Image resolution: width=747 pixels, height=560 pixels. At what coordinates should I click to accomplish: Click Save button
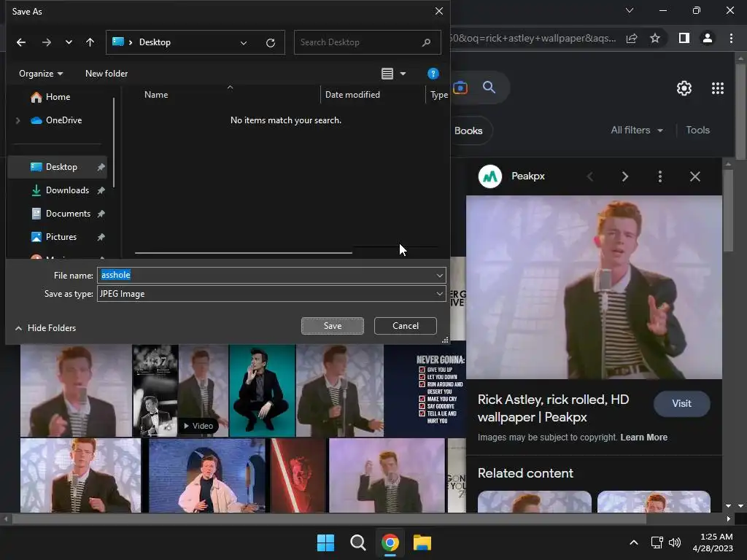click(333, 326)
